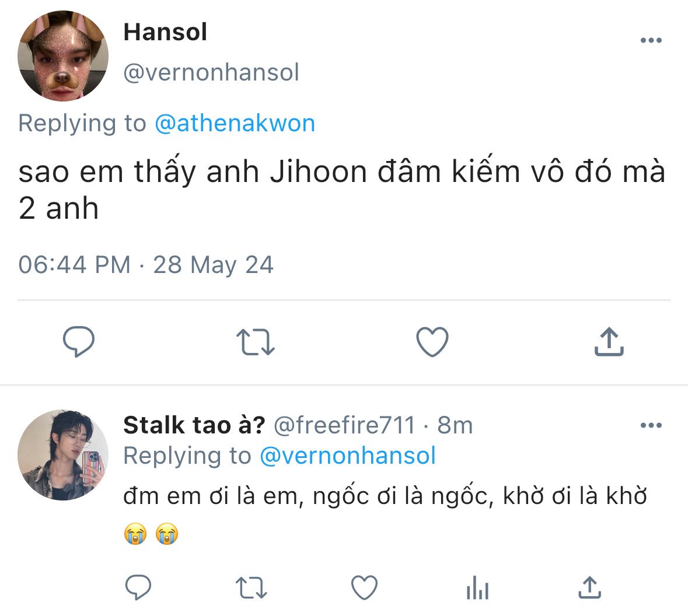Open more options for Hansol's tweet
Screen dimensions: 688x616
(x=651, y=41)
